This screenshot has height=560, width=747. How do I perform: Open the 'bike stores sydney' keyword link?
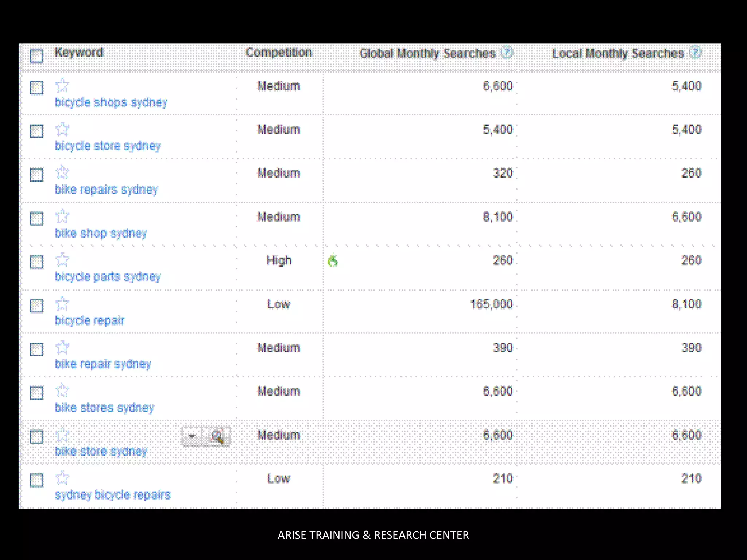[x=104, y=408]
